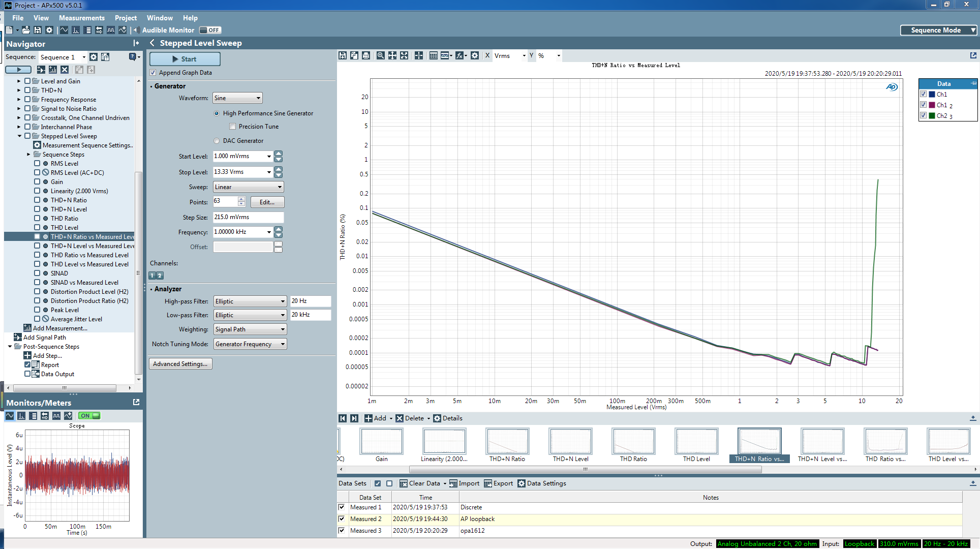The image size is (980, 549).
Task: Expand the Frequency Response tree node
Action: click(x=19, y=100)
